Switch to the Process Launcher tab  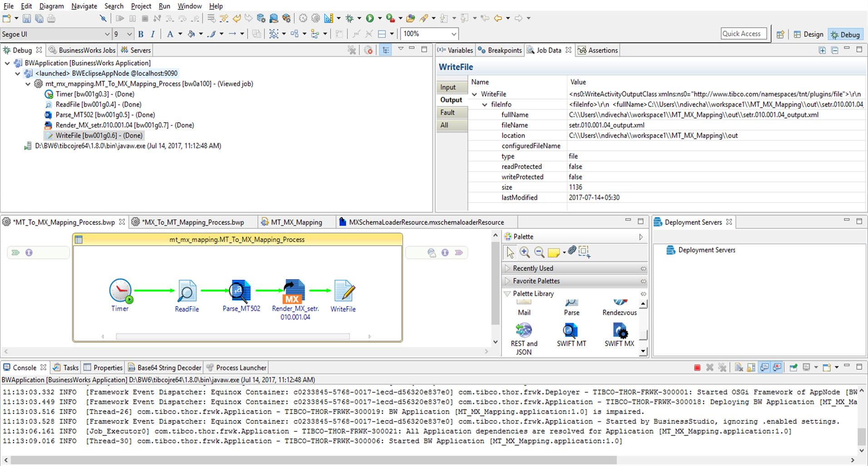tap(236, 367)
